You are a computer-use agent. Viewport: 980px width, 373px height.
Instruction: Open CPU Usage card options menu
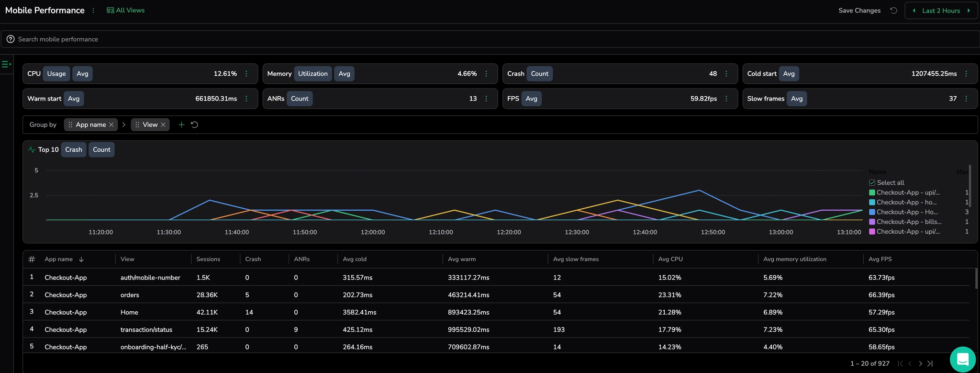click(x=246, y=74)
